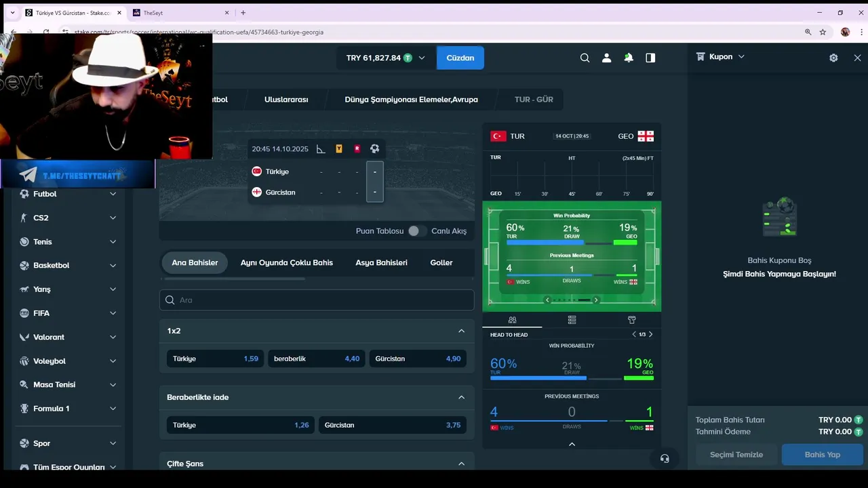This screenshot has width=868, height=488.
Task: Collapse the Beraberlikte iade market section
Action: coord(461,397)
